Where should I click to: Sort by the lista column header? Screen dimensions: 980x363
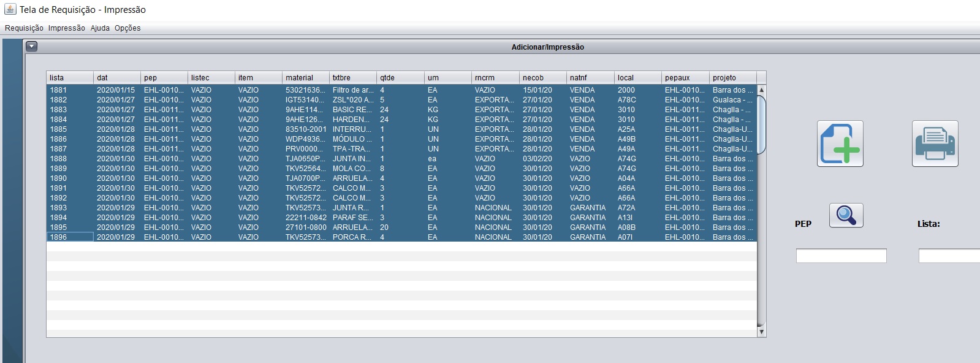pos(70,78)
